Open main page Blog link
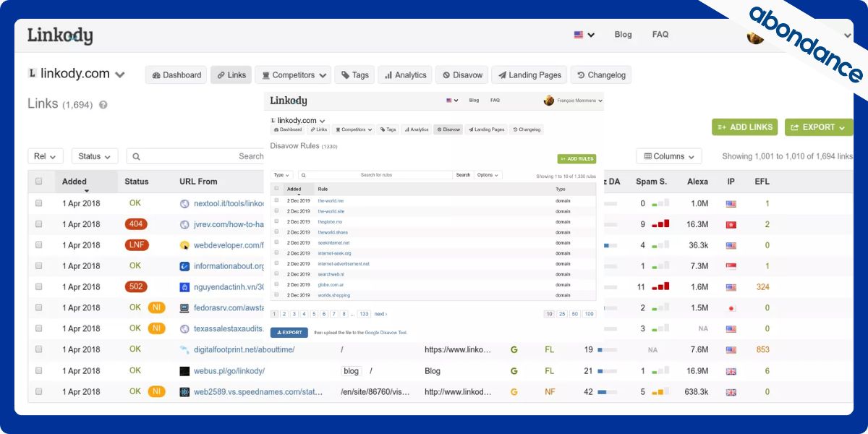868x434 pixels. 623,35
